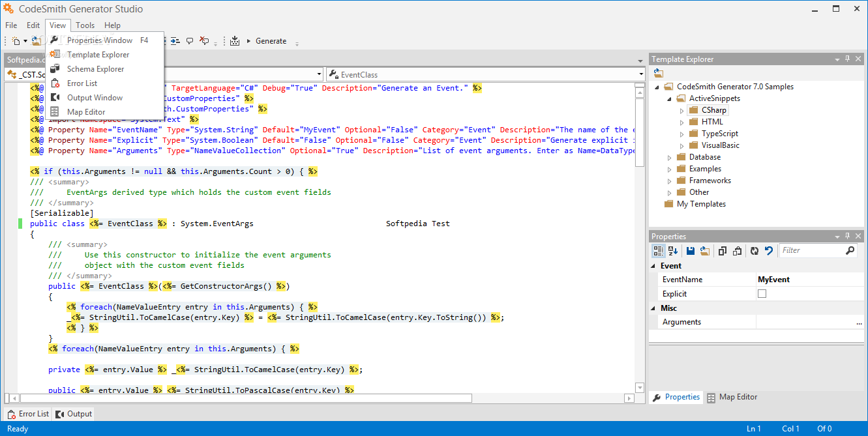Collapse the CodeSmith Generator 7.0 Samples node
This screenshot has height=436, width=868.
click(657, 87)
